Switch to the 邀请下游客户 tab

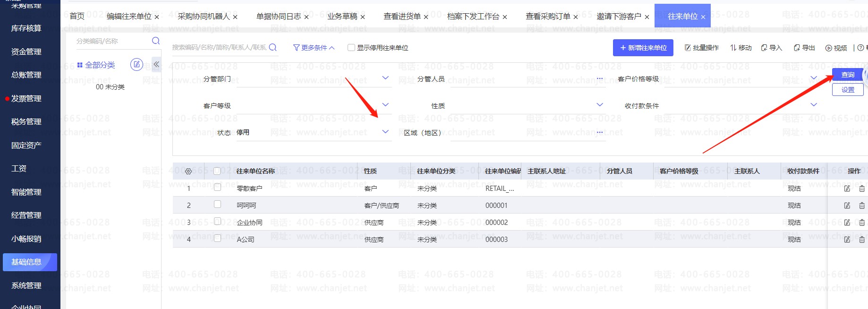coord(619,16)
